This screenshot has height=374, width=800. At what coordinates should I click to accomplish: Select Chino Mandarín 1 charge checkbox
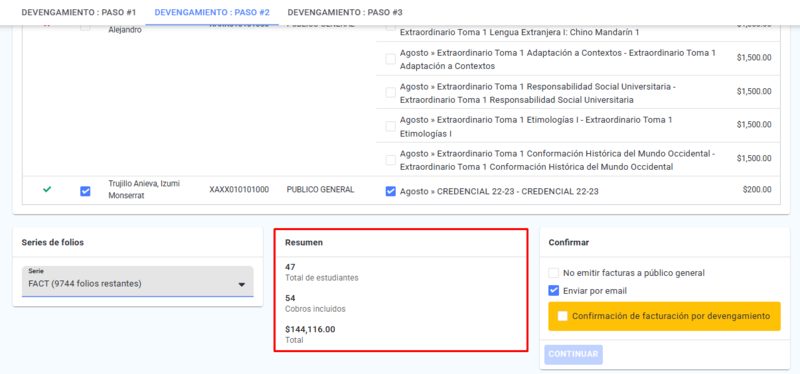point(390,27)
